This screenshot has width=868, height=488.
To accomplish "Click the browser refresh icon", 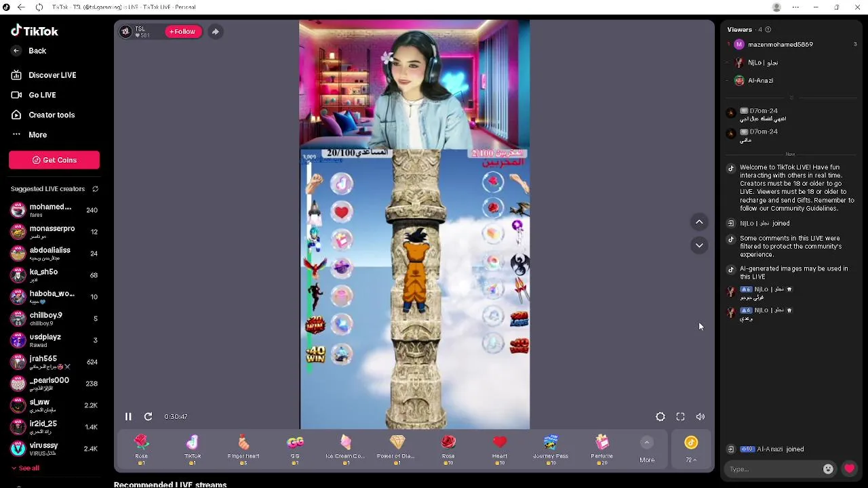I will point(39,7).
